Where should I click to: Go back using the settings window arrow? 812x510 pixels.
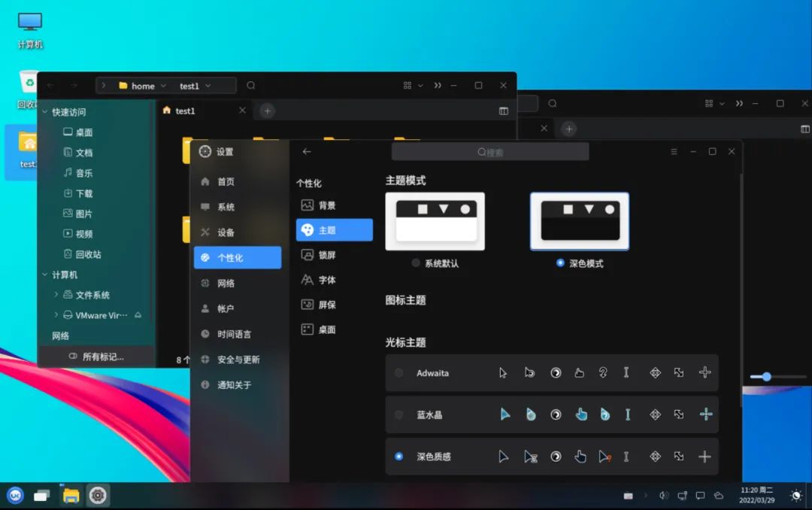307,151
